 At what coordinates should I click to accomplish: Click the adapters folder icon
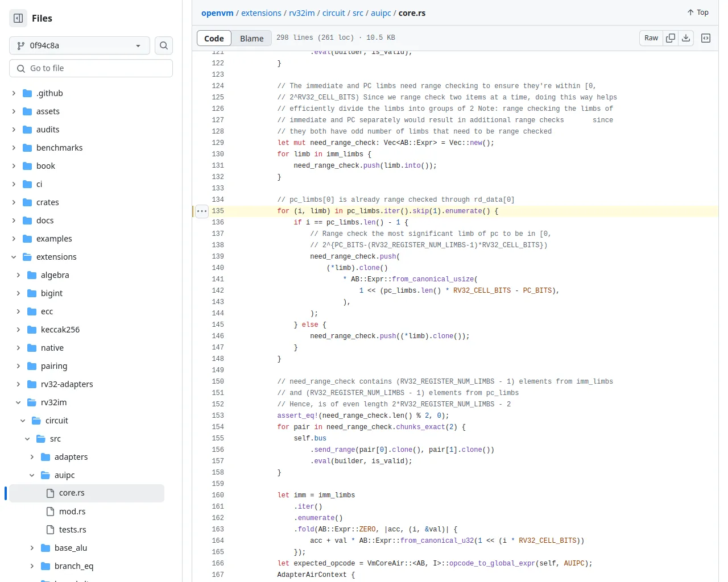coord(45,457)
